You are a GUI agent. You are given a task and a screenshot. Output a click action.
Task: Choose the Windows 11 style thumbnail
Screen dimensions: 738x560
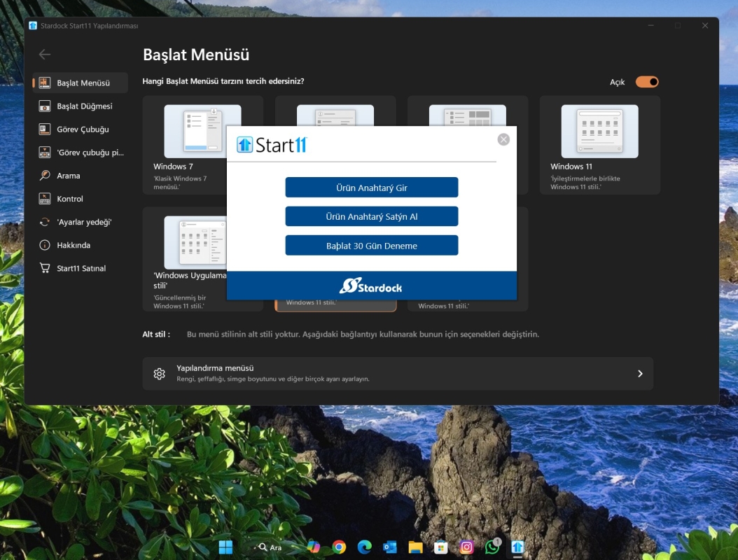(x=599, y=132)
